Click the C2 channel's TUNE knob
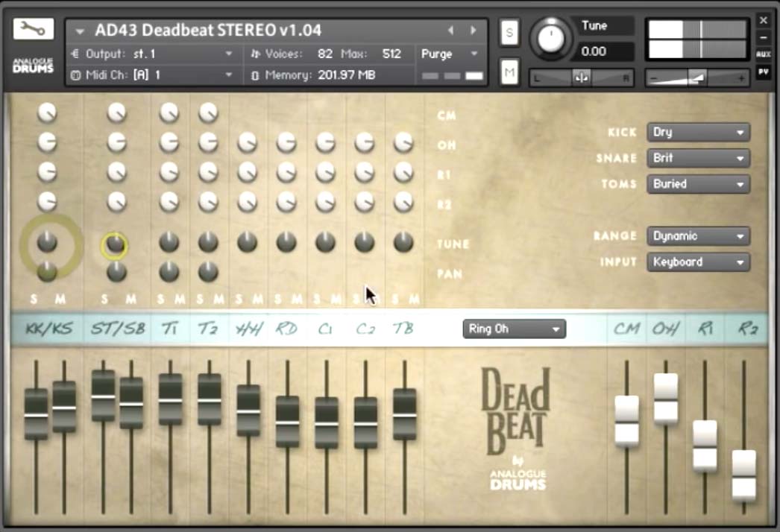This screenshot has width=780, height=532. [365, 242]
